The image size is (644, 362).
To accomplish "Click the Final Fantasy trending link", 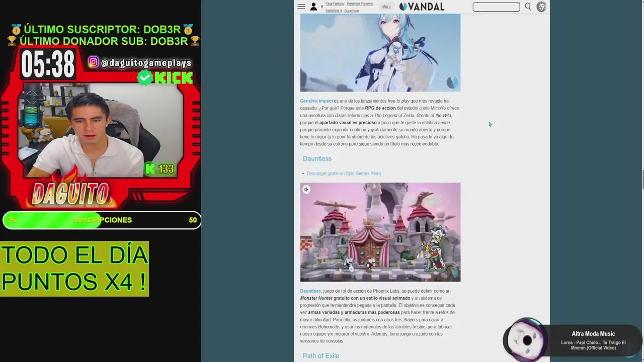I will click(335, 4).
